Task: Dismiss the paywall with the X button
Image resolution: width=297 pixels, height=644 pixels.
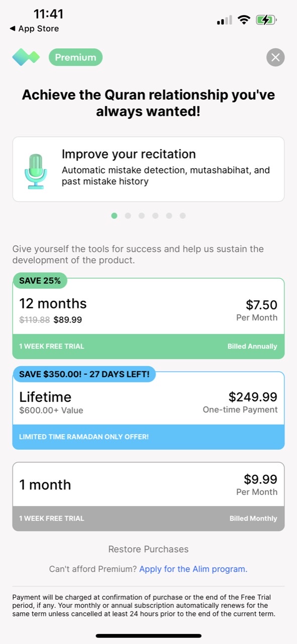Action: pyautogui.click(x=275, y=57)
